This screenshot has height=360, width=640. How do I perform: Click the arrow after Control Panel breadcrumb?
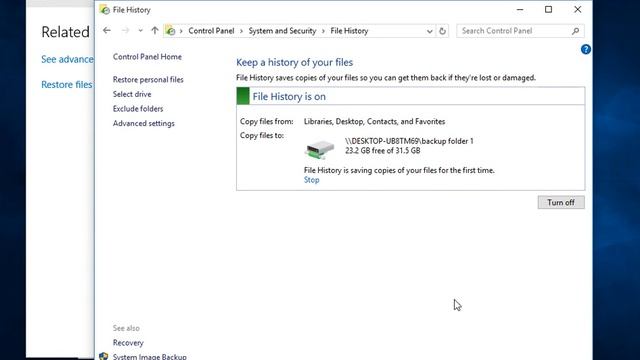coord(241,31)
